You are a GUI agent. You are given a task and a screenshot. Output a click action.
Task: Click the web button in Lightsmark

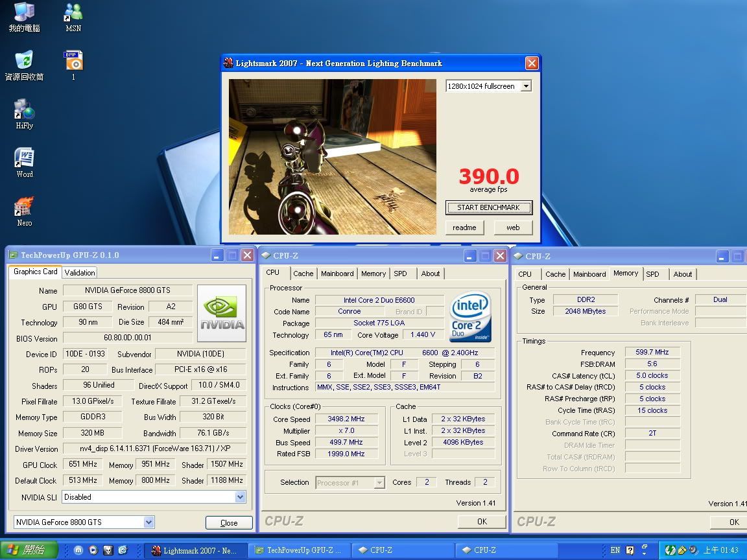click(513, 227)
